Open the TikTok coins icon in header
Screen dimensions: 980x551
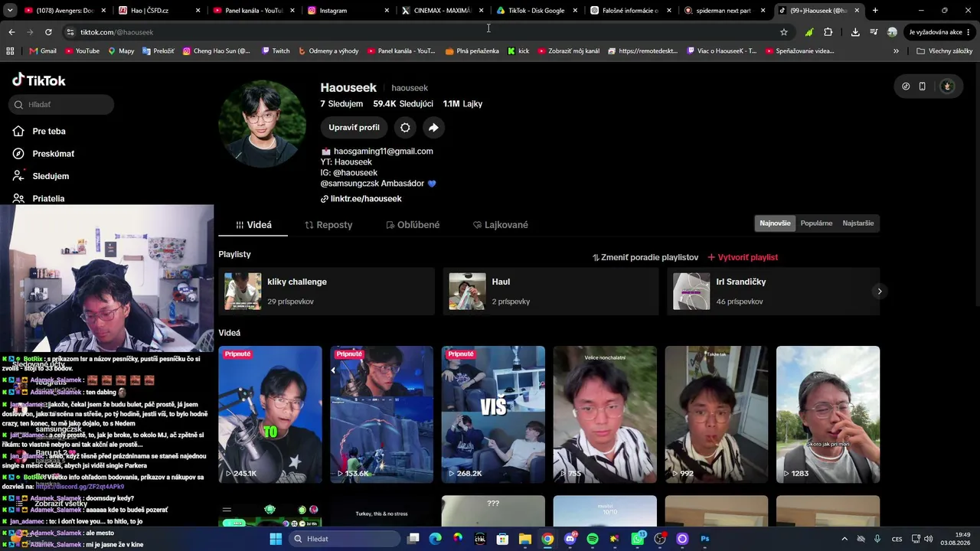pyautogui.click(x=906, y=86)
